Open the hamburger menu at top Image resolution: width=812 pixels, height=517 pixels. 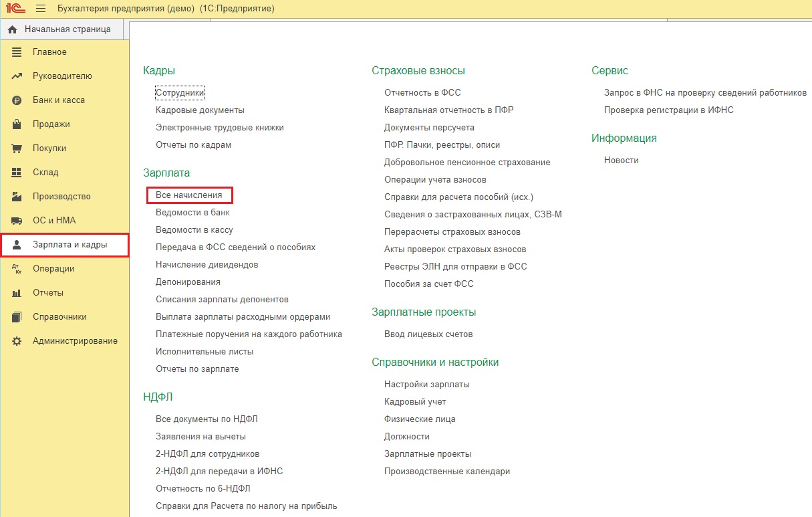tap(41, 9)
